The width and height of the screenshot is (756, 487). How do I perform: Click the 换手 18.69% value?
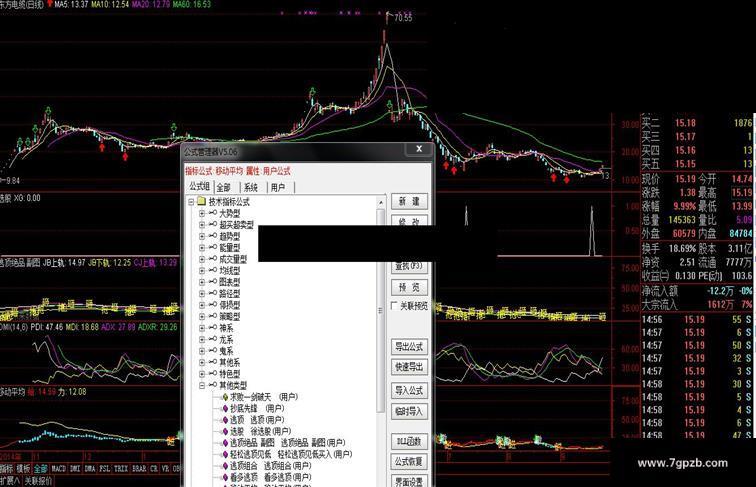coord(682,249)
